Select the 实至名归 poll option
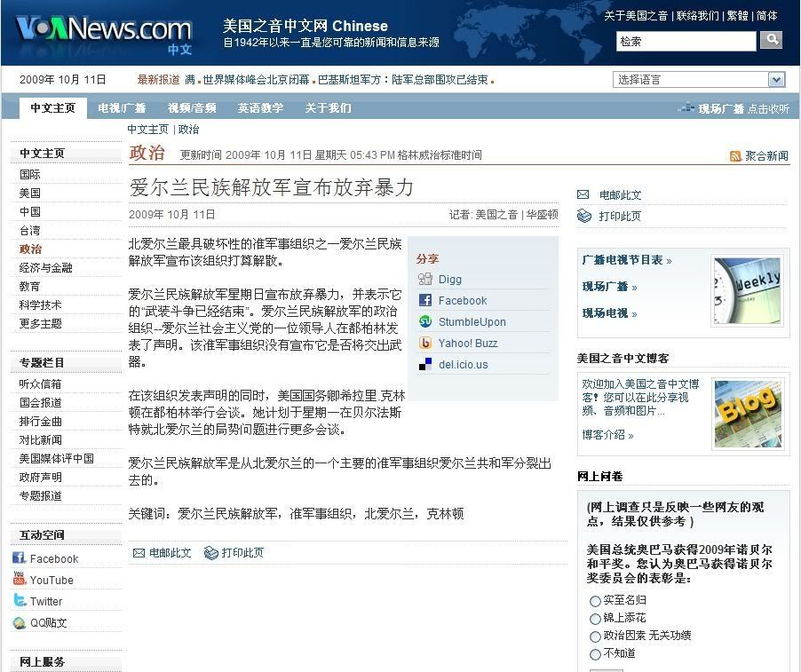The image size is (801, 672). click(x=595, y=601)
